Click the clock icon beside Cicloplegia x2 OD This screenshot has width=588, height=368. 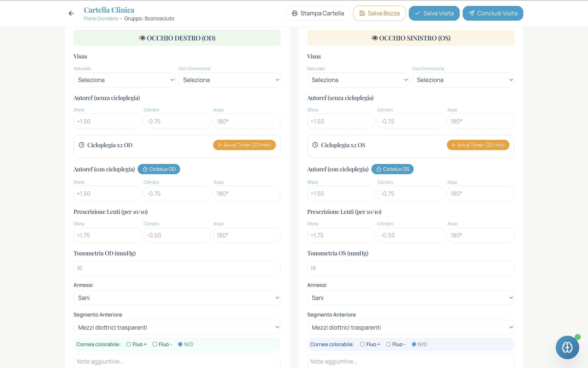point(81,145)
